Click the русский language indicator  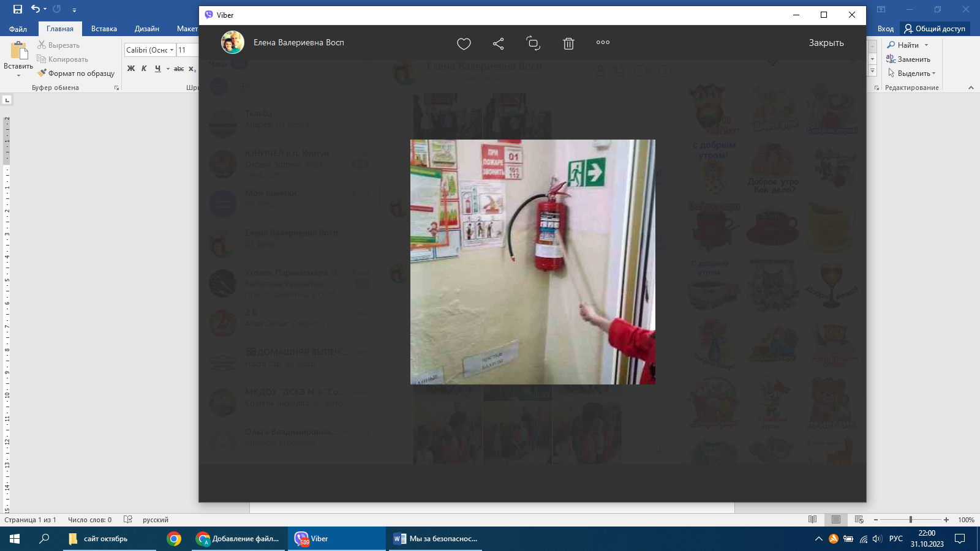pos(156,520)
